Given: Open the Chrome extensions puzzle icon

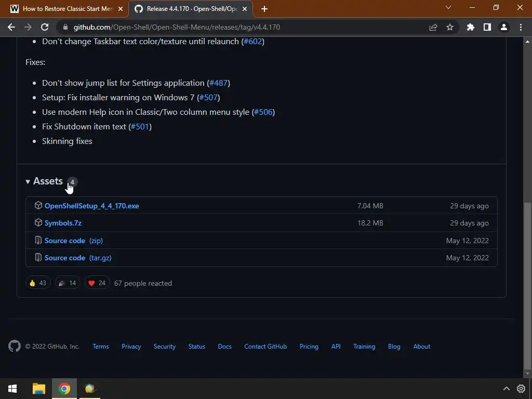Looking at the screenshot, I should pos(470,27).
